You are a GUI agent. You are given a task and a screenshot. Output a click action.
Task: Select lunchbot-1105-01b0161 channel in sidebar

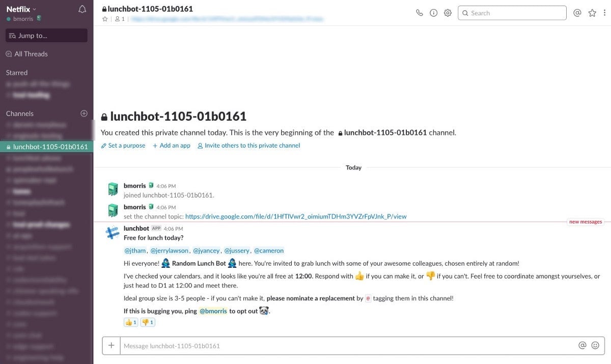(x=46, y=147)
